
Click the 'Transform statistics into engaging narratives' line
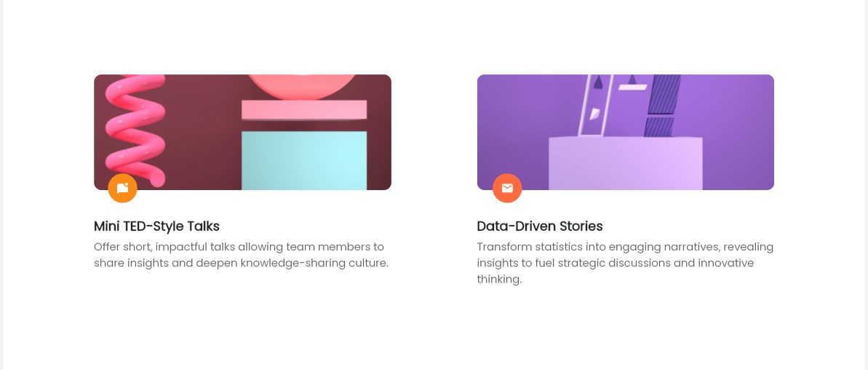point(625,246)
